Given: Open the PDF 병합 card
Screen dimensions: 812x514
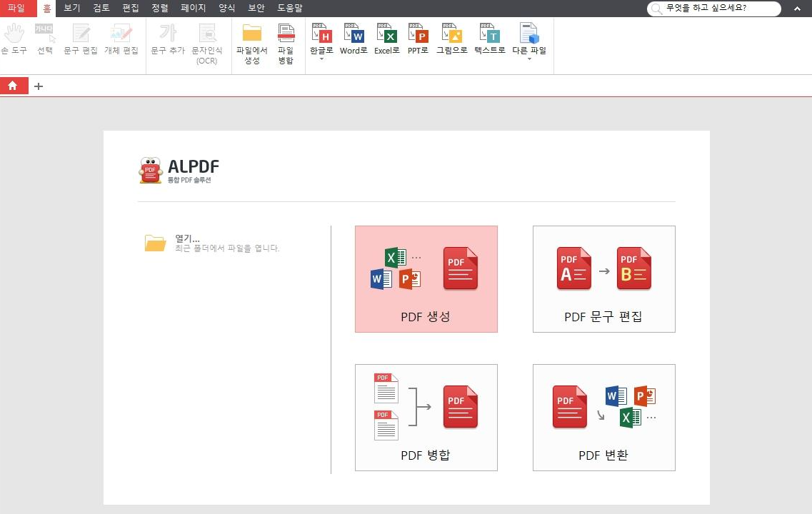Looking at the screenshot, I should click(x=426, y=418).
